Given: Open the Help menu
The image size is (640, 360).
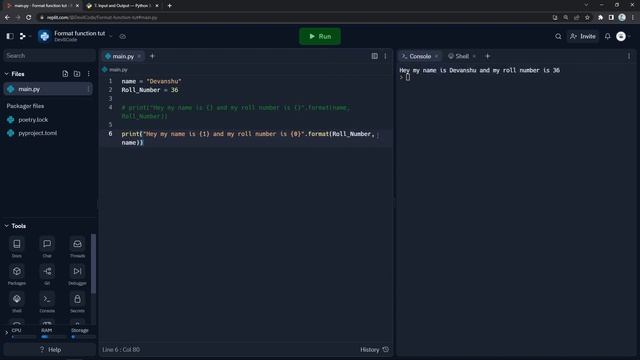Looking at the screenshot, I should click(50, 350).
